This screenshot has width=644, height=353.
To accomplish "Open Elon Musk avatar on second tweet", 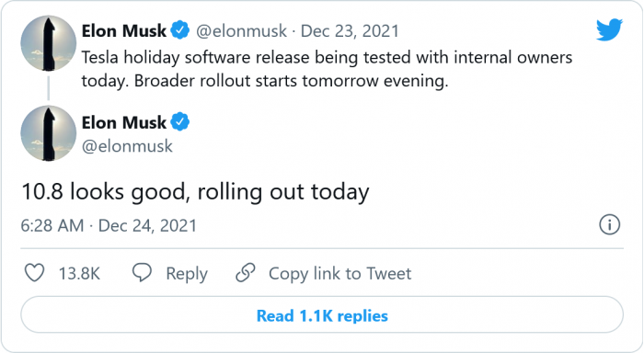I will coord(49,133).
